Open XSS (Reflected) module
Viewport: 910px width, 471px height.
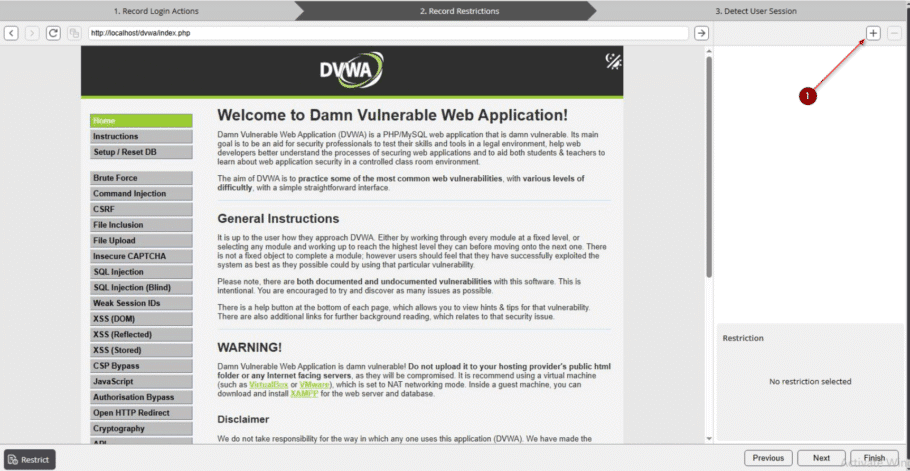tap(141, 335)
